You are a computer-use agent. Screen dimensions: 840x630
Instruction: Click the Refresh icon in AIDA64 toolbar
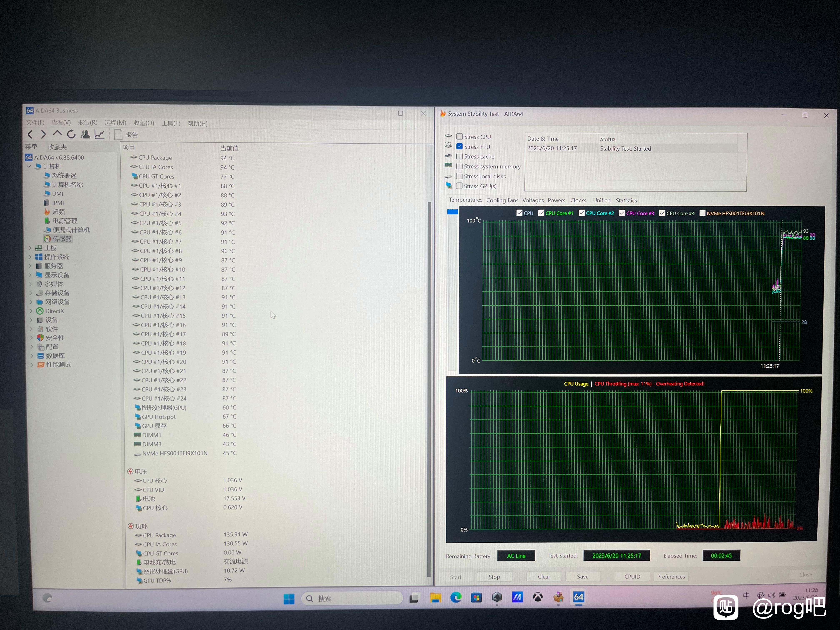coord(71,134)
